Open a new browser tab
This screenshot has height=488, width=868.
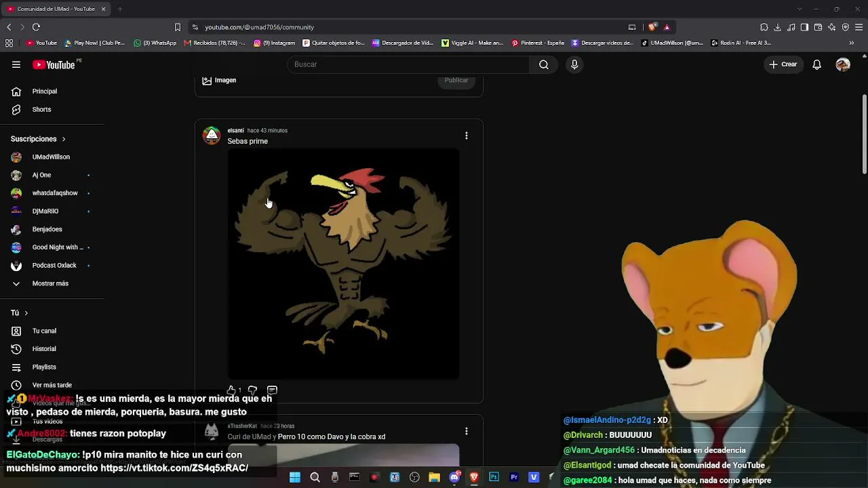click(x=120, y=9)
